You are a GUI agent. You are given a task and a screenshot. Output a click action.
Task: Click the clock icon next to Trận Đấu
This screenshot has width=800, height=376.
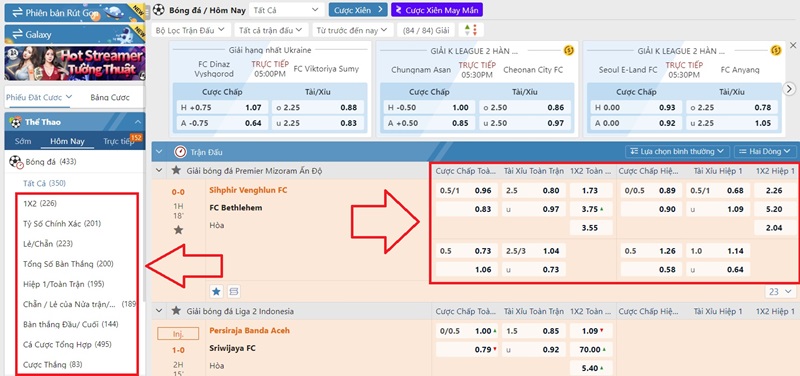click(180, 152)
